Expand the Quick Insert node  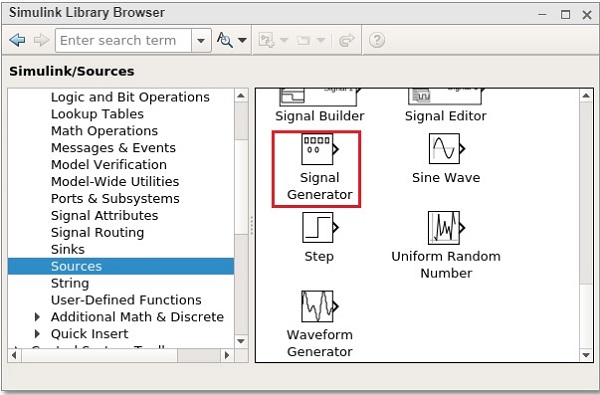pos(37,333)
